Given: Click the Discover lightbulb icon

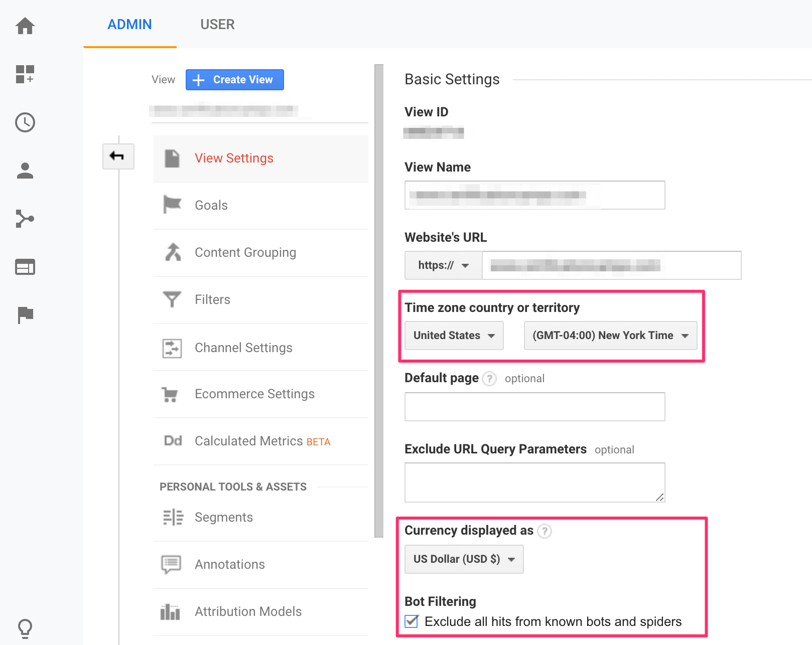Looking at the screenshot, I should (x=25, y=627).
